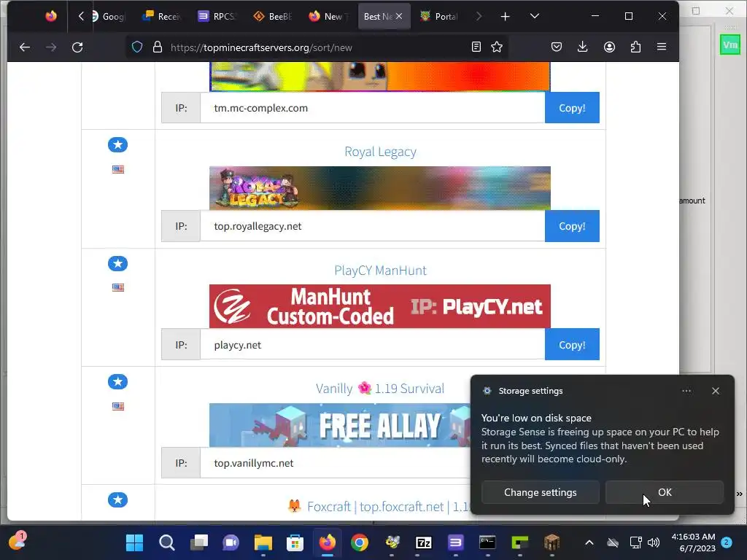Copy the top.royallegacy.net IP
Viewport: 747px width, 560px height.
[572, 226]
